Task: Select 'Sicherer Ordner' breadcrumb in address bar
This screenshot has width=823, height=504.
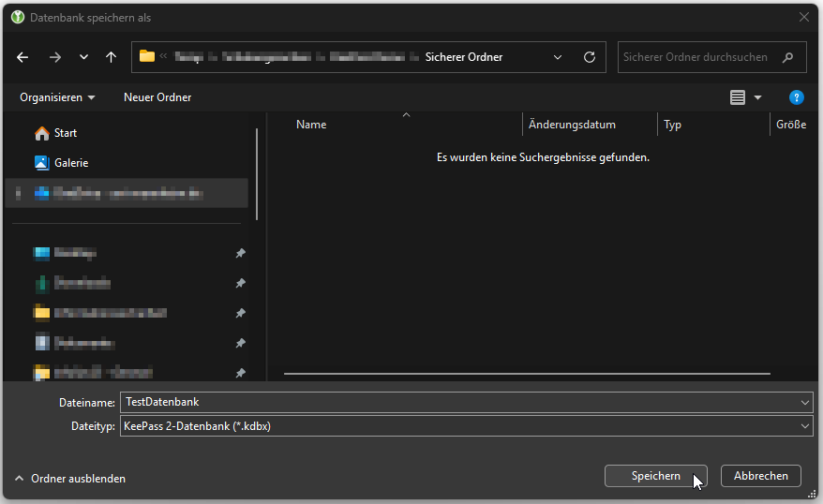Action: pos(464,57)
